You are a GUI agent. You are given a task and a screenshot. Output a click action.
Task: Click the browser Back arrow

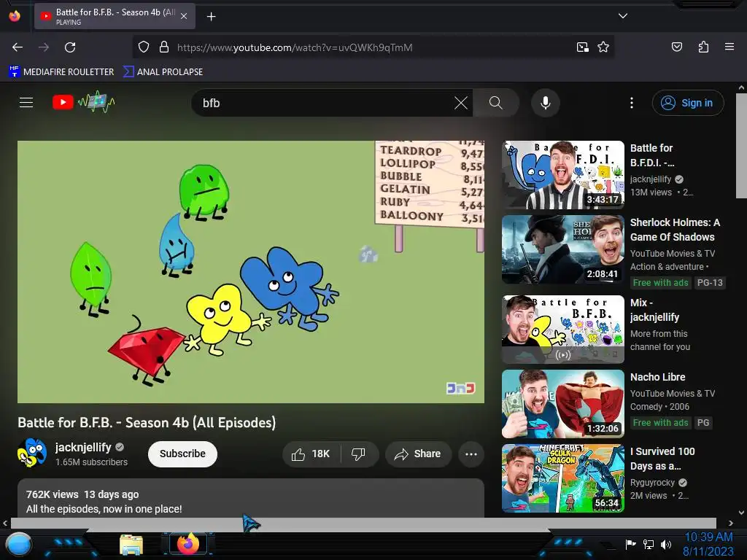pos(18,47)
